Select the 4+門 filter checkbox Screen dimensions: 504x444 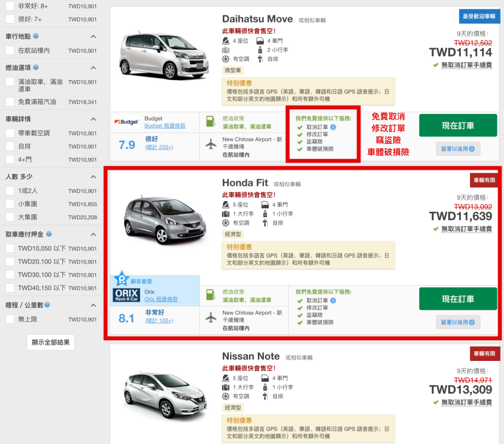pos(10,159)
